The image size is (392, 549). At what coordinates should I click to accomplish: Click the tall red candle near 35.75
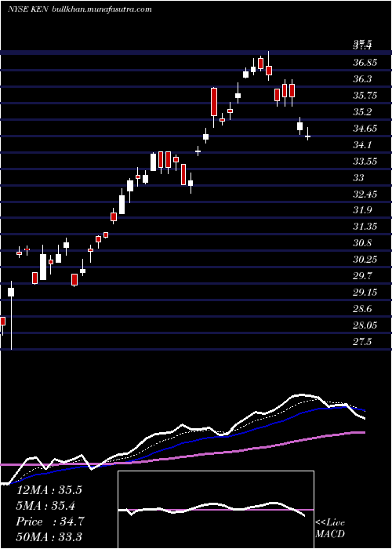(x=214, y=102)
